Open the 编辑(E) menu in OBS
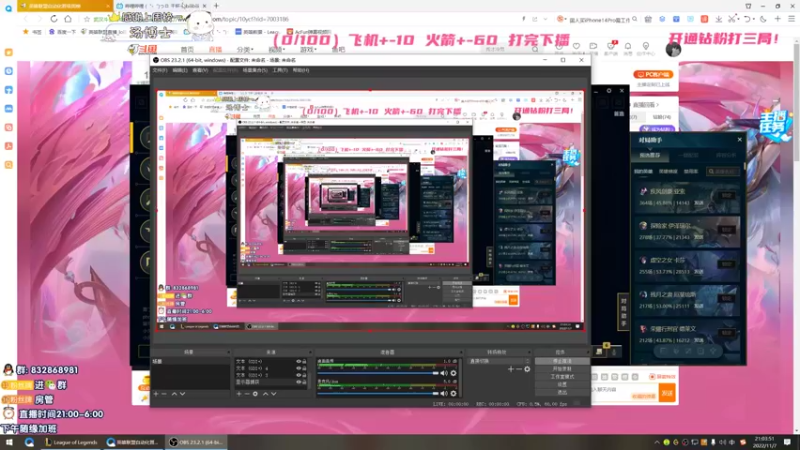Screen dimensions: 800x450 point(180,70)
